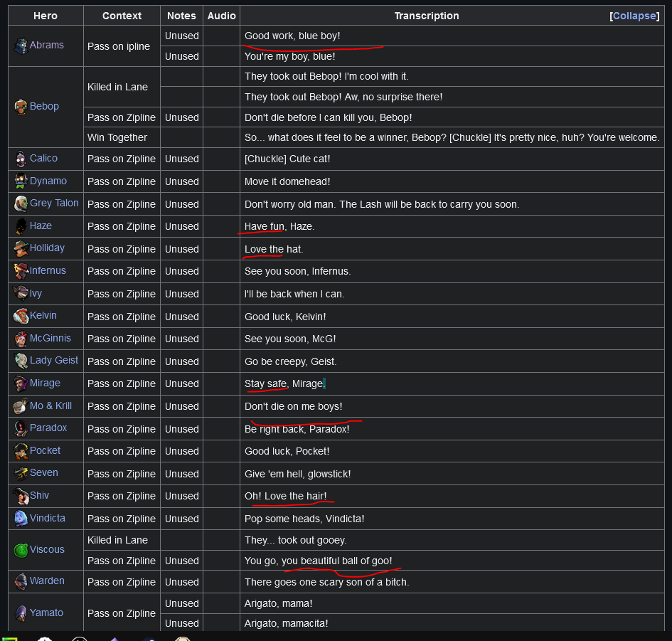Select the text "Good work, blue boy!"

[292, 36]
